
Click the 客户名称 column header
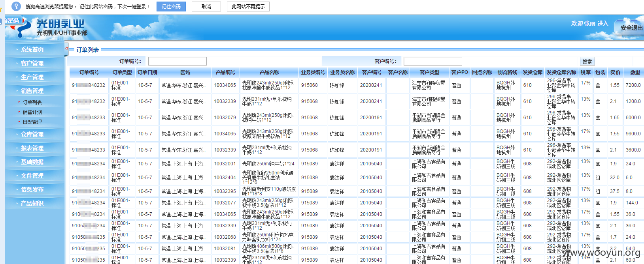[x=398, y=72]
